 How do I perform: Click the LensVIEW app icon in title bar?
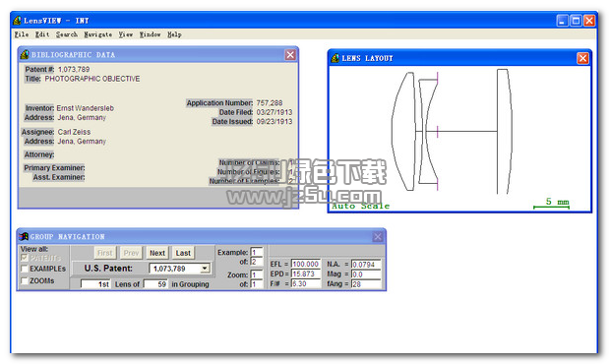click(17, 21)
